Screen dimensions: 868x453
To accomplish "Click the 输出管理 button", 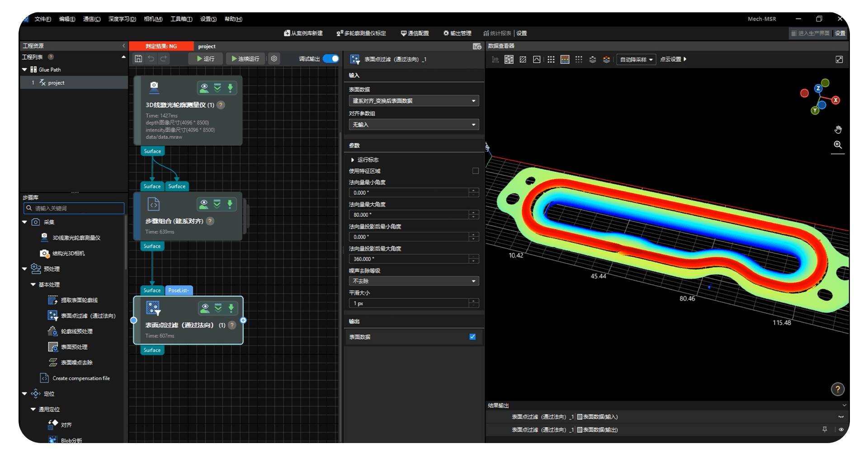I will click(x=457, y=33).
